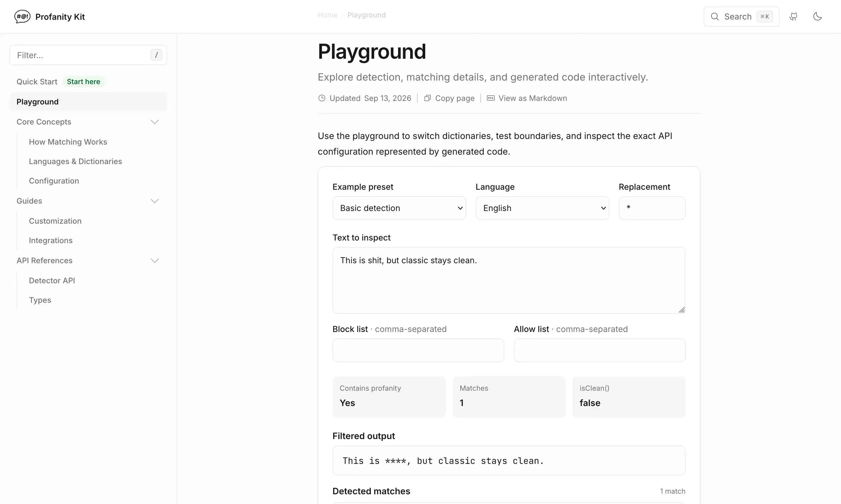This screenshot has height=504, width=841.
Task: Click the Playground breadcrumb text
Action: click(x=366, y=15)
